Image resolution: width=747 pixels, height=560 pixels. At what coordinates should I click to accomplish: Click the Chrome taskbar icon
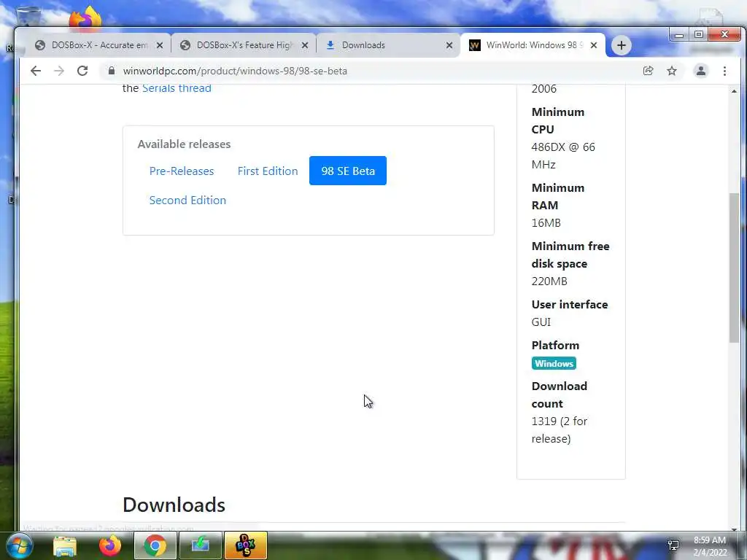point(155,545)
